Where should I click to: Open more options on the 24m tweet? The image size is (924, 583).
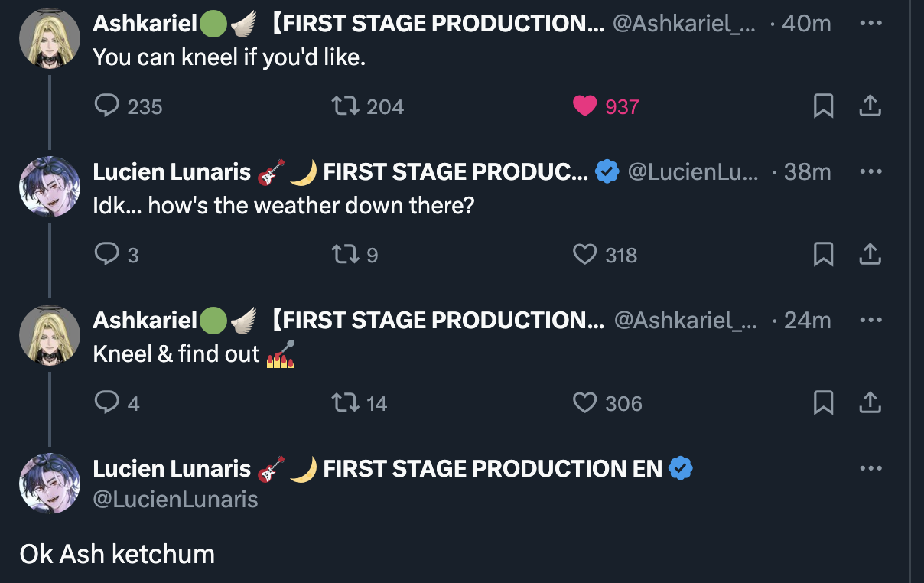[x=870, y=320]
